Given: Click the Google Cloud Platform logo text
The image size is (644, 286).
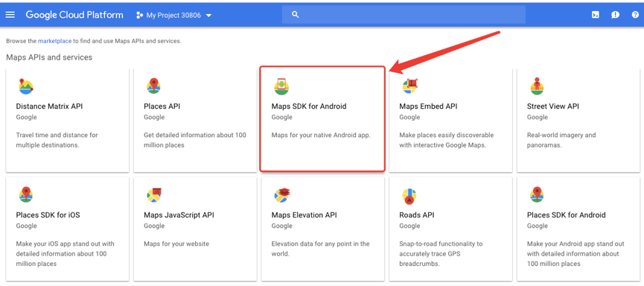Looking at the screenshot, I should [74, 15].
